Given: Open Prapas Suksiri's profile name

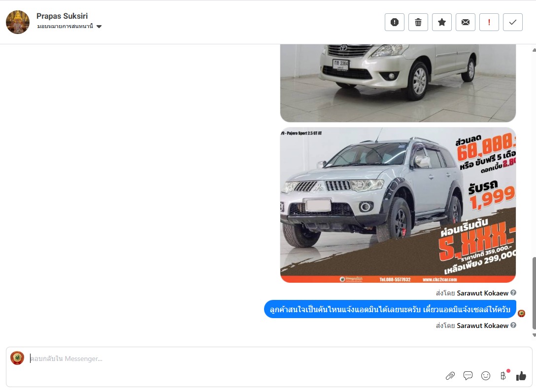Looking at the screenshot, I should coord(62,16).
